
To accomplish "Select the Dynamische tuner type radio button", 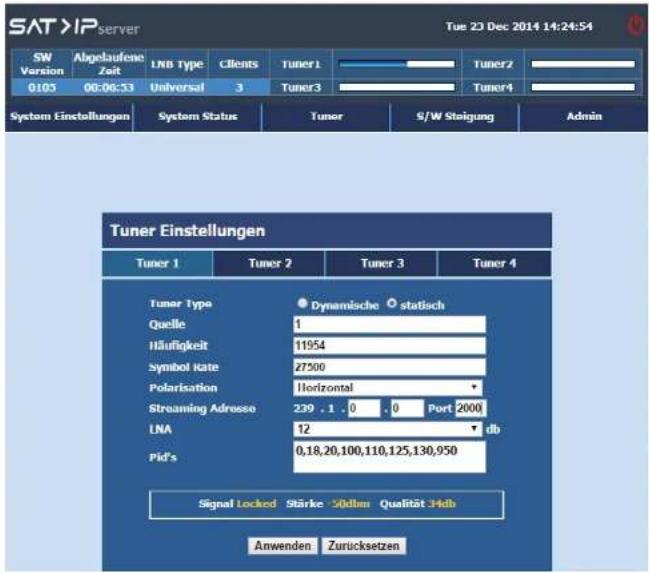I will click(x=303, y=303).
